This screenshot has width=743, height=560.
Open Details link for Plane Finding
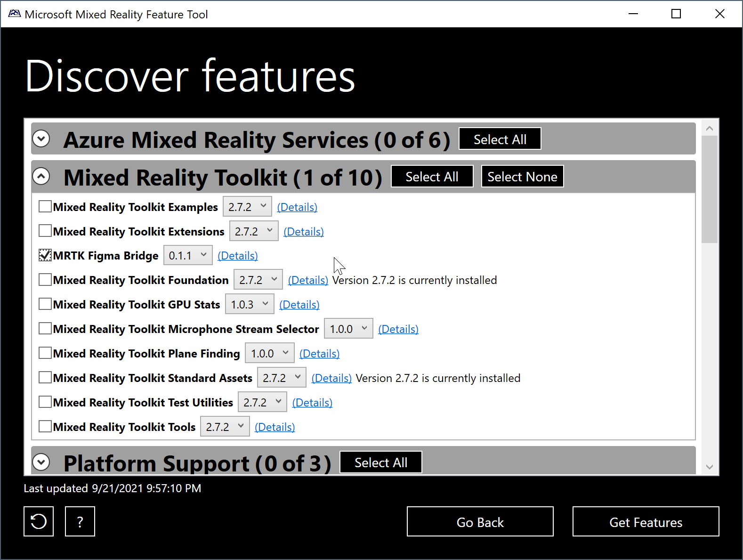(320, 354)
